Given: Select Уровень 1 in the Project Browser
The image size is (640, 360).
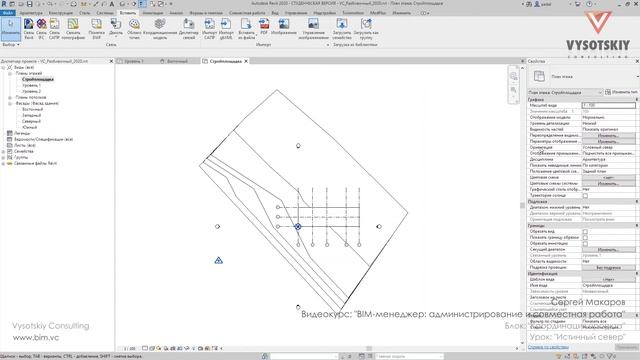Looking at the screenshot, I should click(31, 86).
